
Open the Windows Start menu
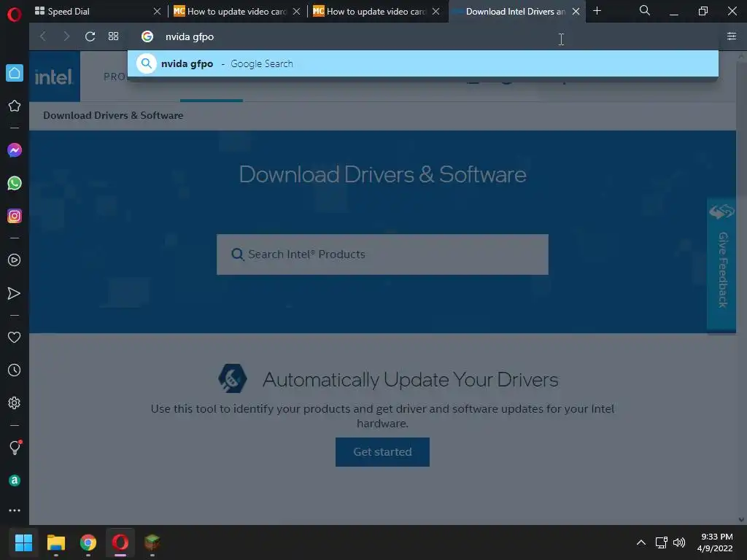23,542
